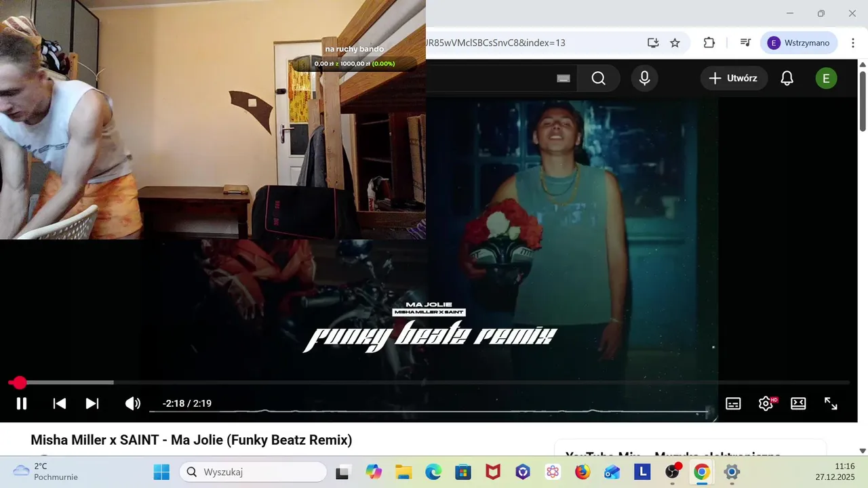868x488 pixels.
Task: Start voice search with microphone
Action: click(644, 79)
